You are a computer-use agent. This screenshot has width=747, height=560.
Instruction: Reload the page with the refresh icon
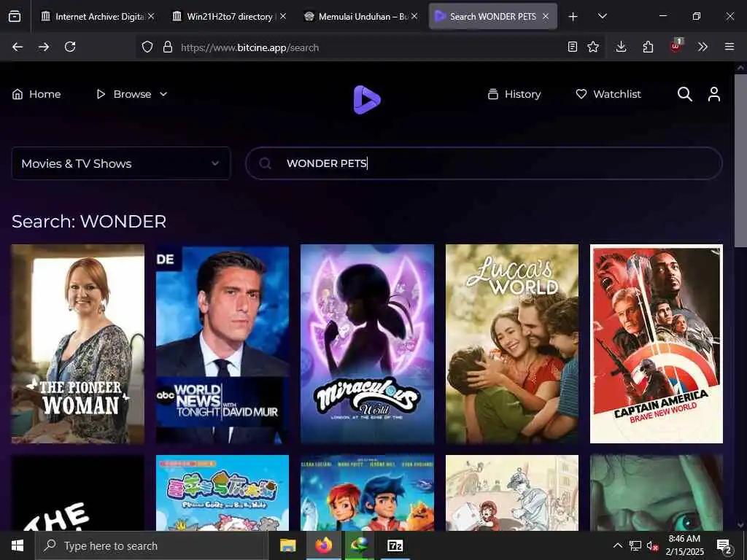[x=70, y=47]
